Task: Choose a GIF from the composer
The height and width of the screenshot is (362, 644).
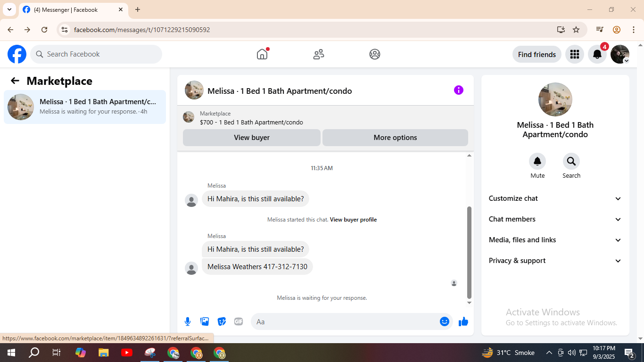Action: [x=239, y=321]
